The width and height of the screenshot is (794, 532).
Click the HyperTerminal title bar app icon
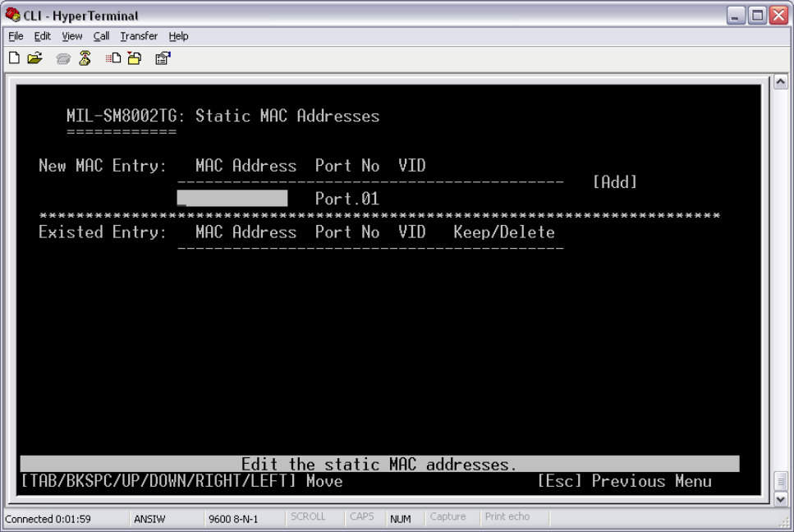(x=12, y=15)
